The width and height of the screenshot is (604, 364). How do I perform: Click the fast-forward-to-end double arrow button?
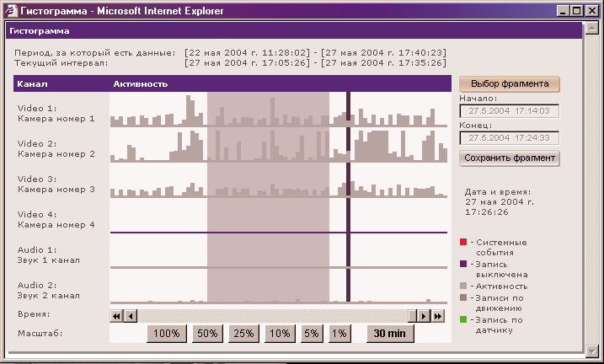[x=438, y=316]
